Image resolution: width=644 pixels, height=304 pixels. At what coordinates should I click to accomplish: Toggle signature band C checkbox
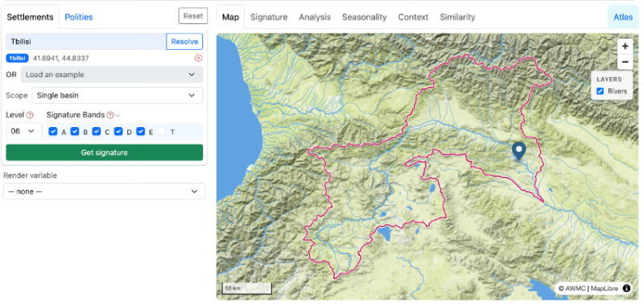97,131
